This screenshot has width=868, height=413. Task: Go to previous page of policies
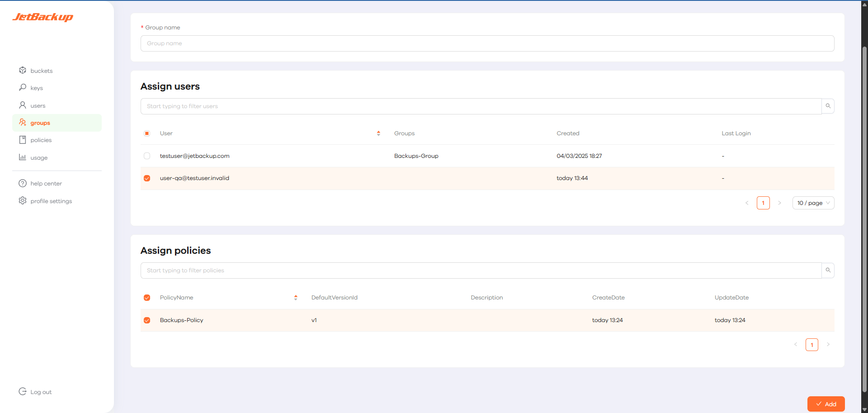click(x=796, y=345)
